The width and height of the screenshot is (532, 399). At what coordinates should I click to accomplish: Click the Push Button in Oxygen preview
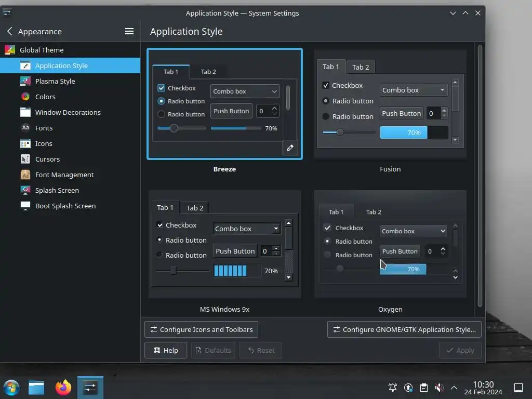(400, 251)
